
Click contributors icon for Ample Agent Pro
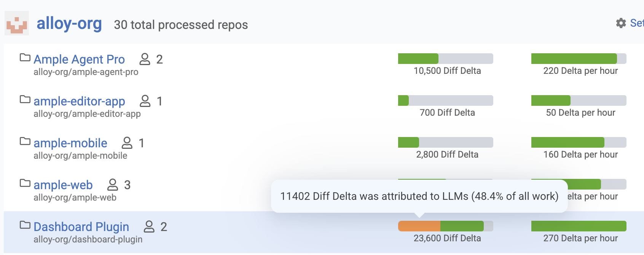[145, 59]
